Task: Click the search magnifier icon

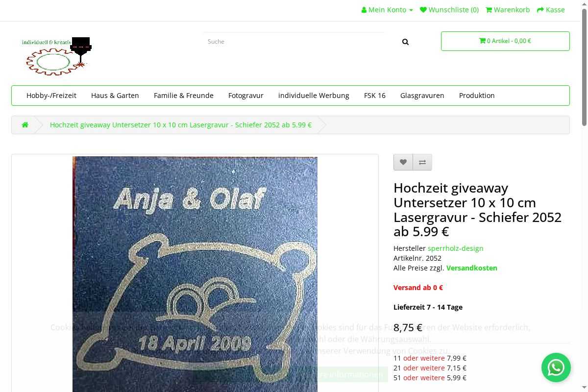Action: 405,42
